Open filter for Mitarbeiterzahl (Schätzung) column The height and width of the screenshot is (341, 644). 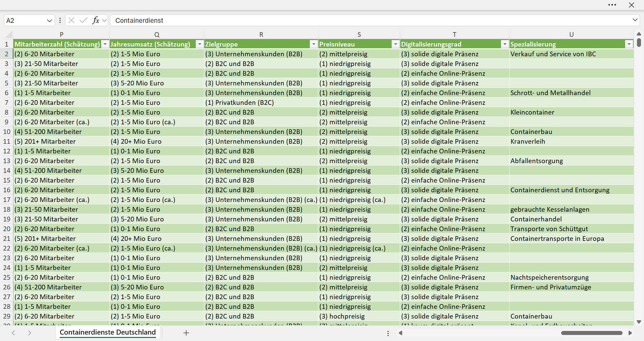point(105,44)
